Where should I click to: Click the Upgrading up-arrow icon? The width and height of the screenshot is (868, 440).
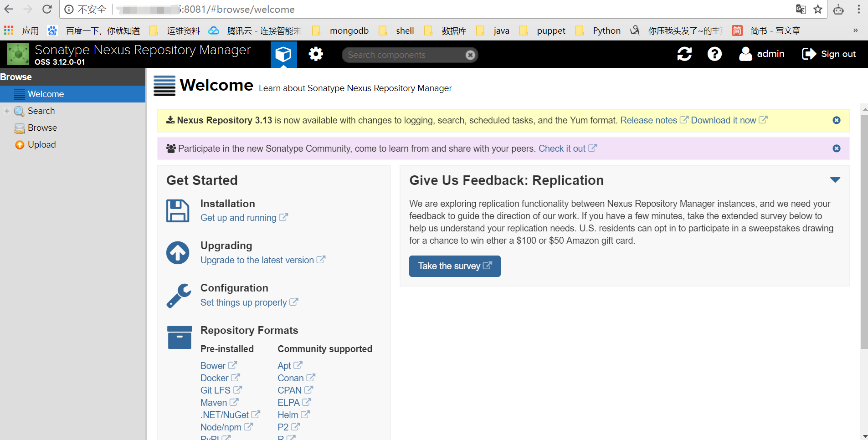click(178, 253)
